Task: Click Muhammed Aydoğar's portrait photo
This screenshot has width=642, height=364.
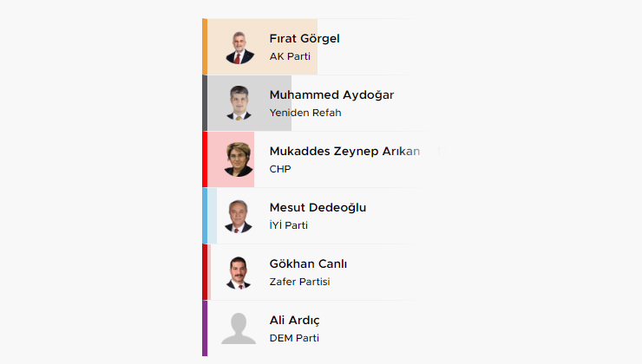Action: click(x=239, y=103)
